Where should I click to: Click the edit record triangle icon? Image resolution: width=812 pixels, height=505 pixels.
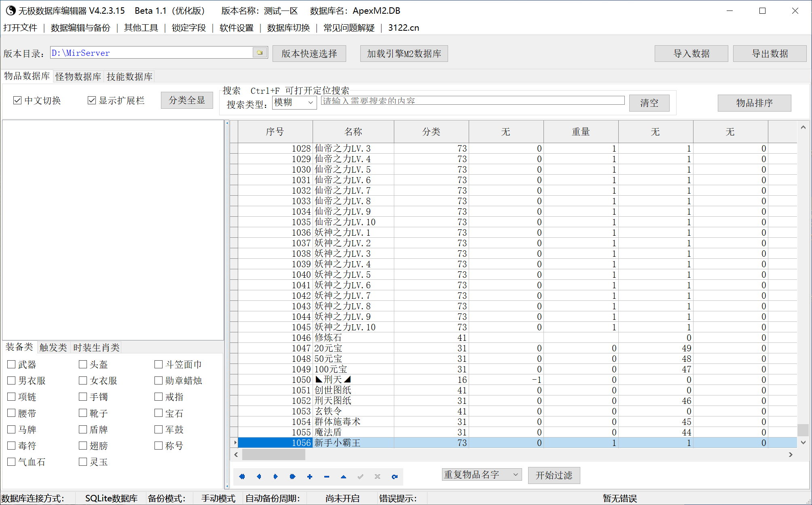pyautogui.click(x=343, y=476)
